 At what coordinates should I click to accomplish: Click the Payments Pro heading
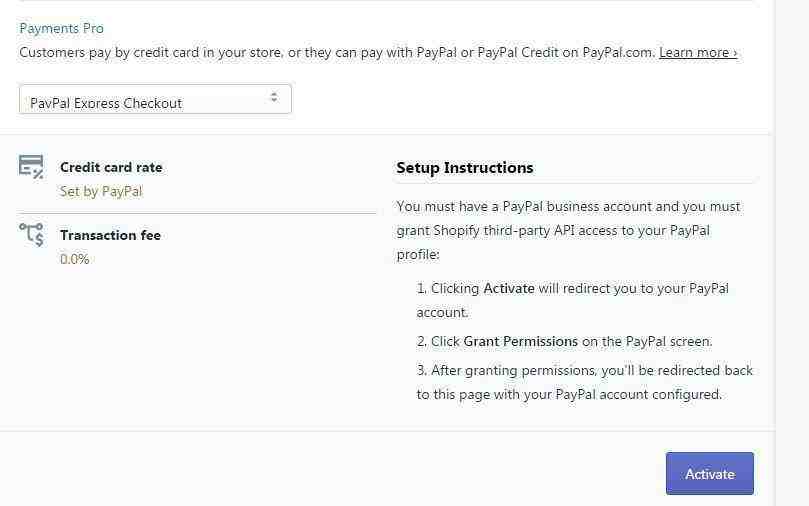pos(61,28)
